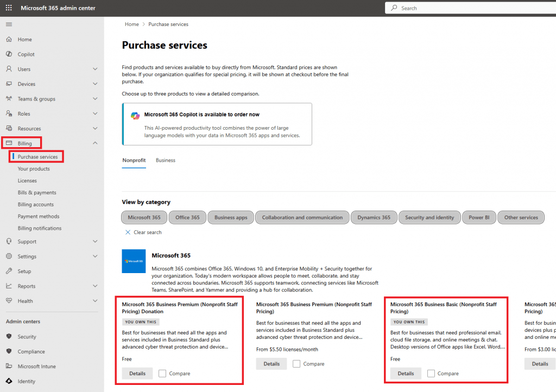The image size is (556, 392).
Task: Open Billing accounts page
Action: 36,205
